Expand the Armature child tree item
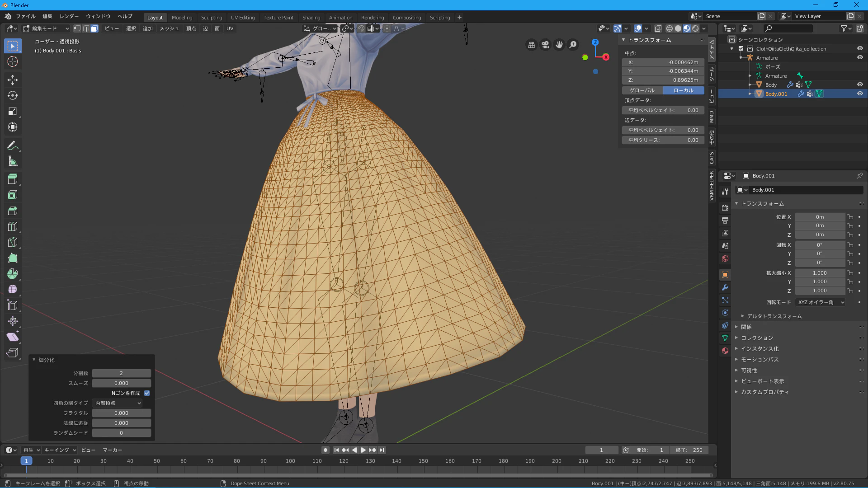The image size is (868, 488). coord(750,76)
